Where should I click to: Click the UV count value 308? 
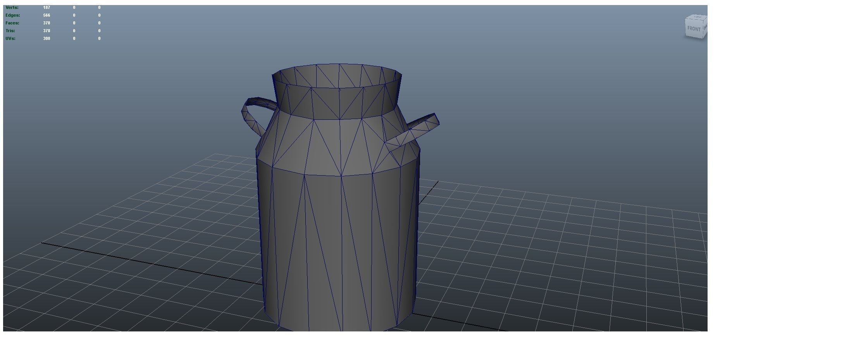click(x=46, y=38)
